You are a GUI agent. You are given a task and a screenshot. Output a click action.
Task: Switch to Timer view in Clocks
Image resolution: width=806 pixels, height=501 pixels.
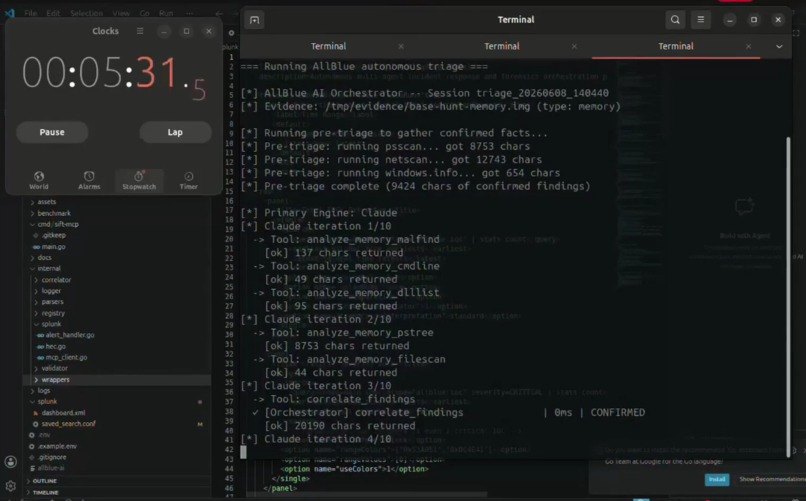point(189,180)
